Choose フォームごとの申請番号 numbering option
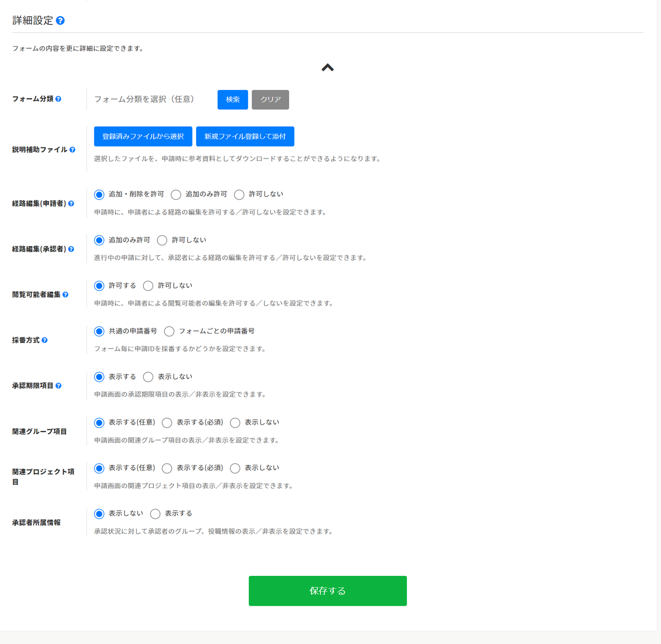661x644 pixels. [169, 331]
